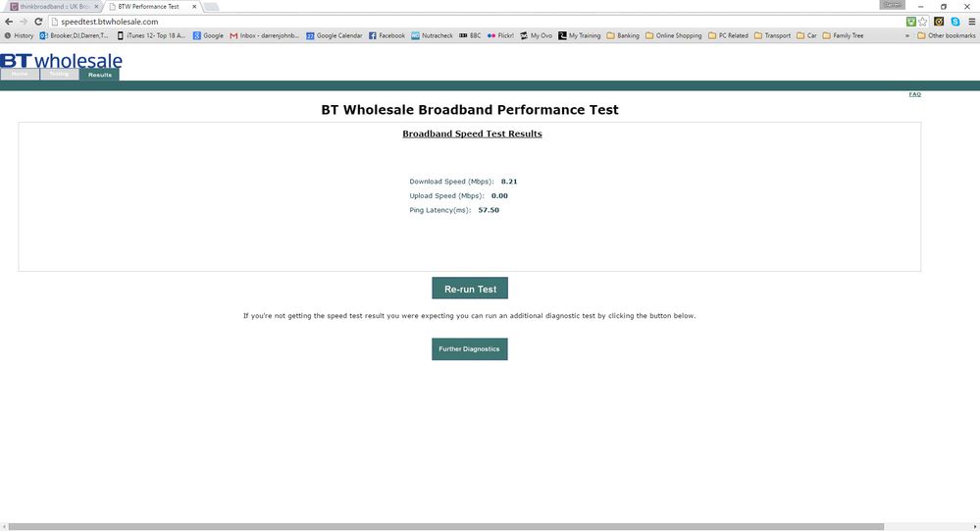Expand the Banking bookmarks folder

tap(623, 35)
